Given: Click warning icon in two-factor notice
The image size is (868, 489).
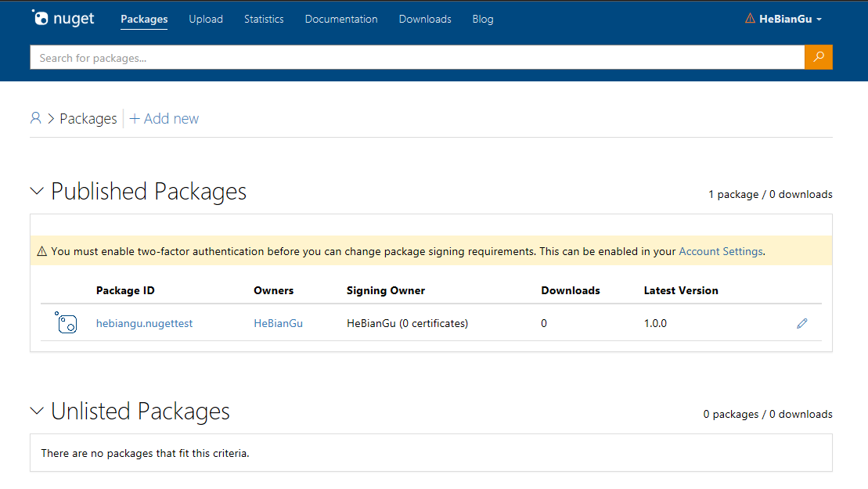Looking at the screenshot, I should click(41, 252).
